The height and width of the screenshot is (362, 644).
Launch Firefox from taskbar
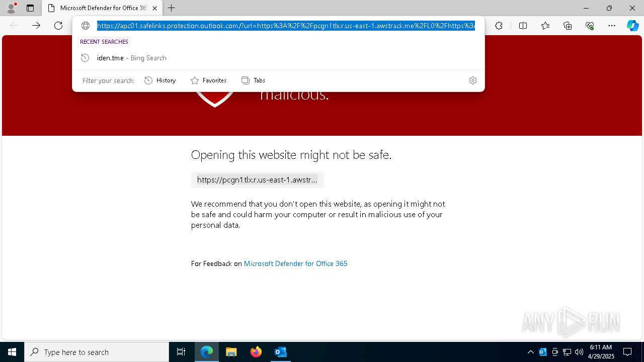pos(256,352)
